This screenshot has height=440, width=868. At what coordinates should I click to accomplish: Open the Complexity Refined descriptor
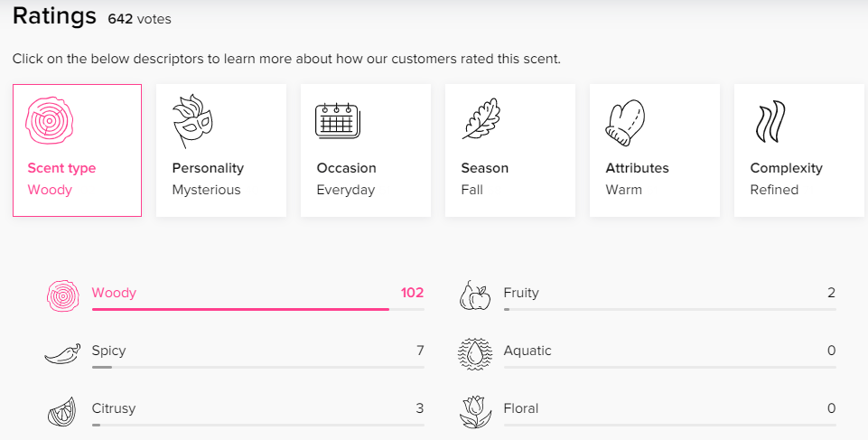(x=799, y=150)
